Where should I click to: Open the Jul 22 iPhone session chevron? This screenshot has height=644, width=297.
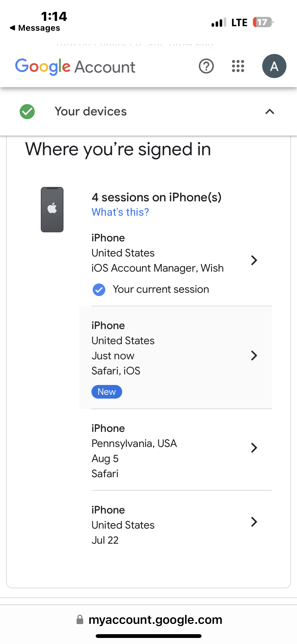coord(254,522)
